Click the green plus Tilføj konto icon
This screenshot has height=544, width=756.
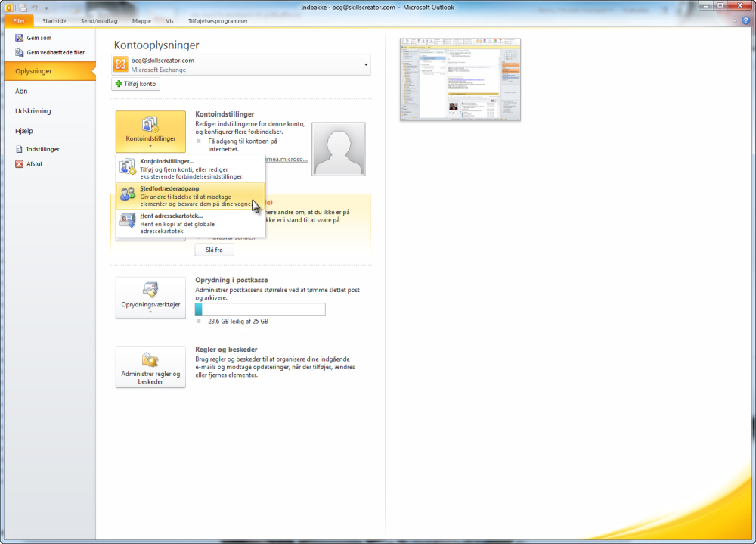119,83
